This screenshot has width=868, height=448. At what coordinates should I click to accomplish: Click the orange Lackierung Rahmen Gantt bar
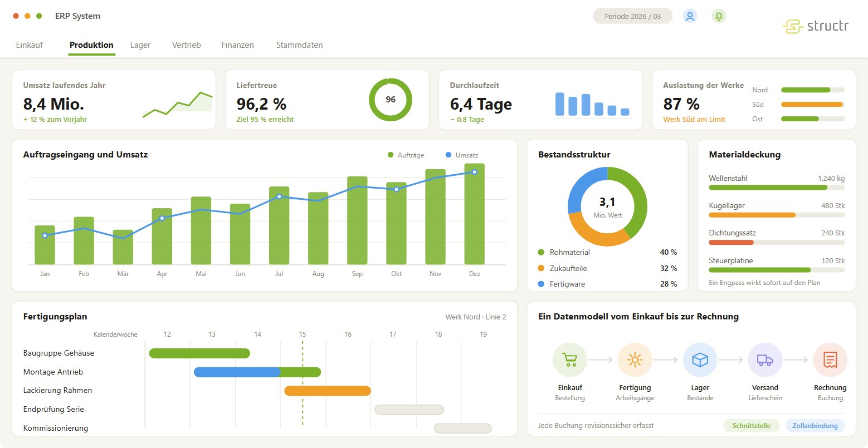[x=328, y=391]
